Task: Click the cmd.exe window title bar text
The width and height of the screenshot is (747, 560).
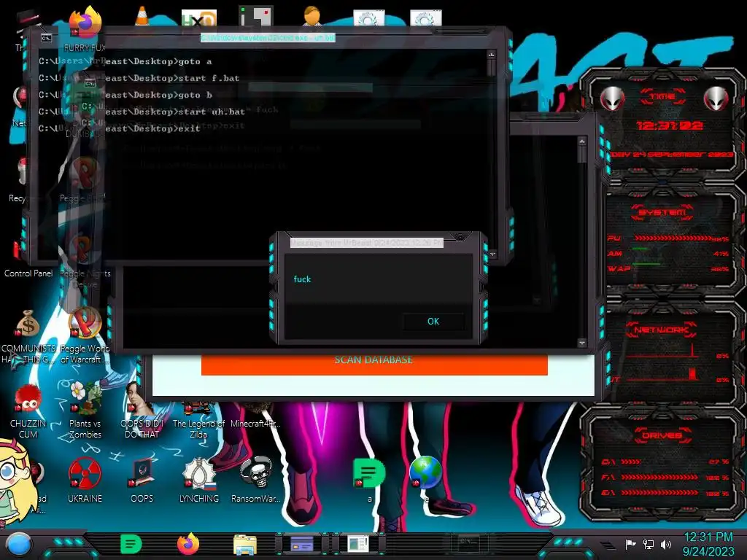Action: click(x=268, y=38)
